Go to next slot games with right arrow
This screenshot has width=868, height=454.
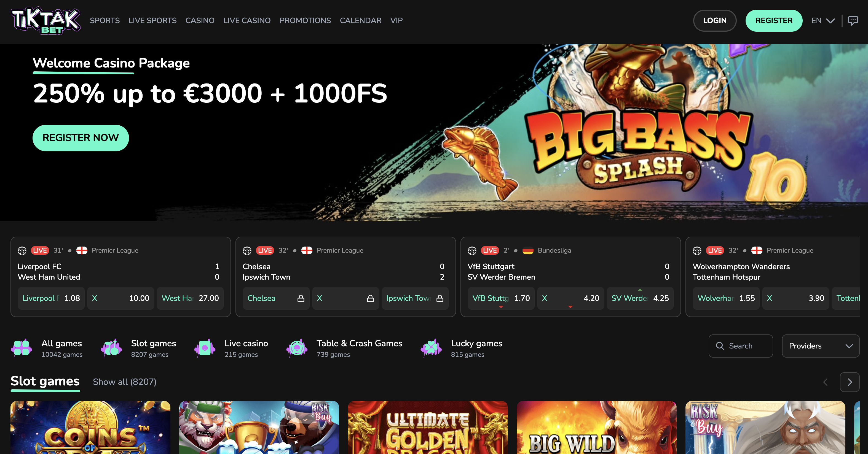(850, 382)
